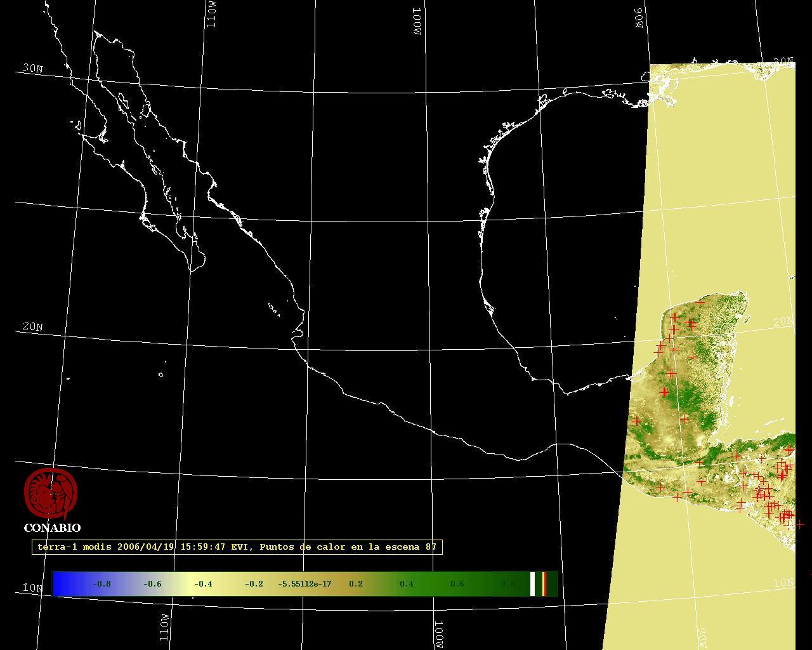The image size is (812, 650).
Task: Click the 0.6 mark on the green scale
Action: click(x=457, y=584)
